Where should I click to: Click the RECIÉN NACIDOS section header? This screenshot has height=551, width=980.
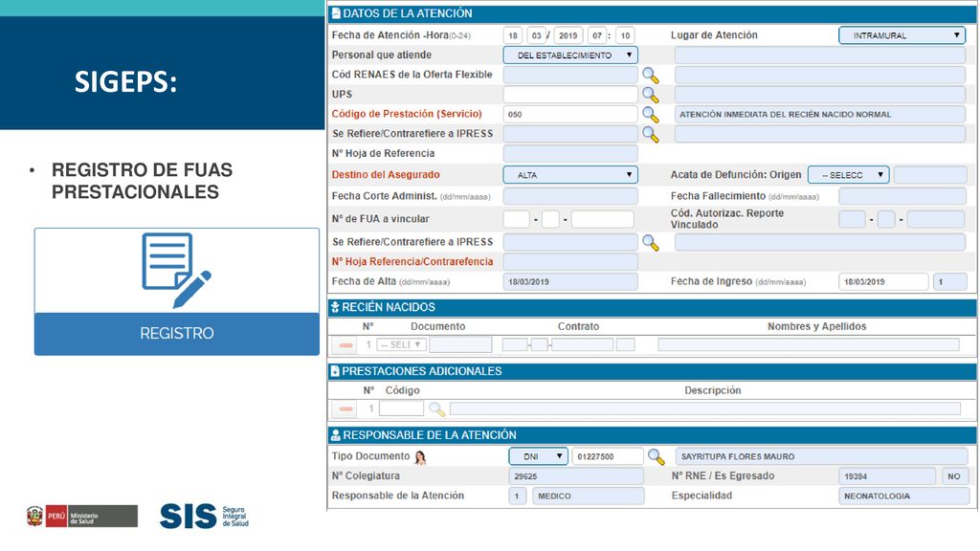(652, 307)
